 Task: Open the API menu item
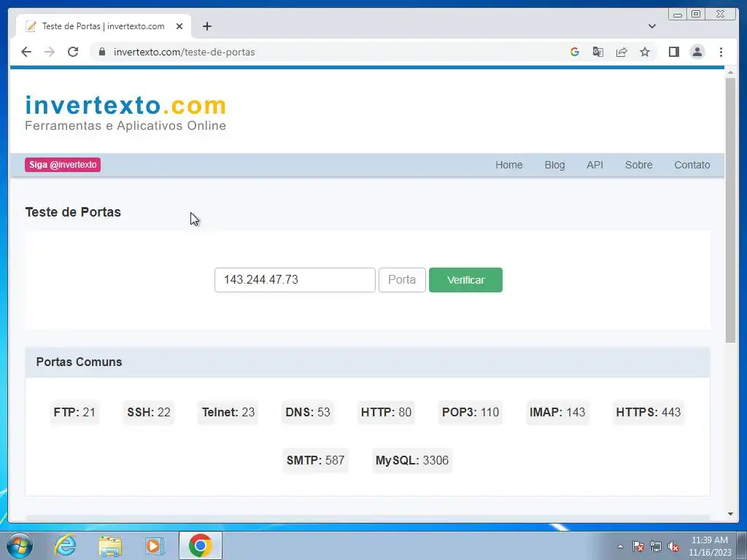click(x=595, y=165)
